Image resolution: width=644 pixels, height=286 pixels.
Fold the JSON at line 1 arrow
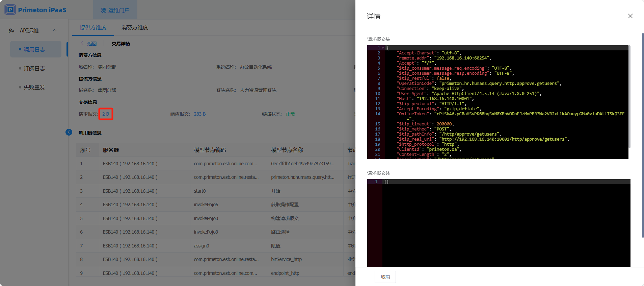tap(383, 48)
